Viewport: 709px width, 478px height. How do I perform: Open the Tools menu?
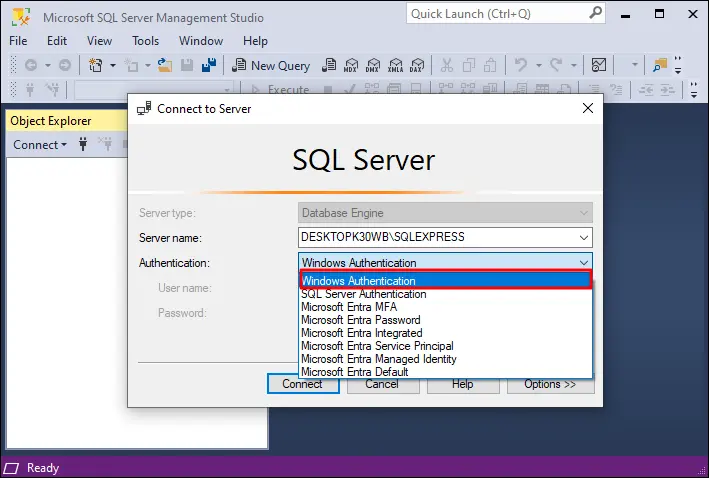146,41
